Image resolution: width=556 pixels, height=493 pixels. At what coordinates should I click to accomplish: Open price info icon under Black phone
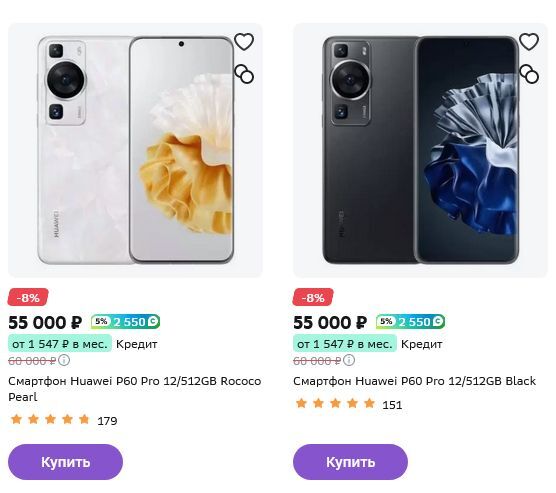tap(349, 360)
